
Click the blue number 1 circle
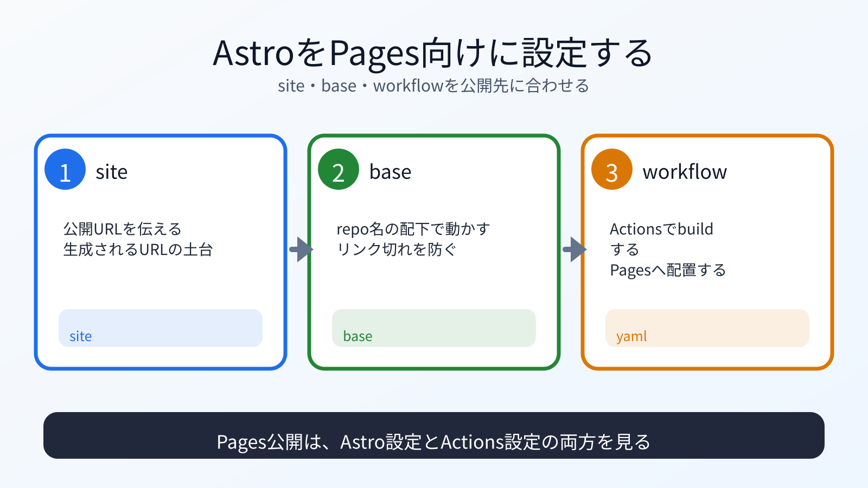(65, 169)
